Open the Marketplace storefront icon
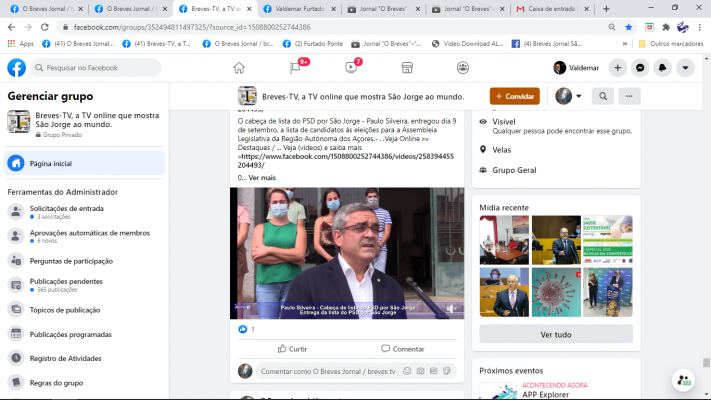 coord(407,68)
